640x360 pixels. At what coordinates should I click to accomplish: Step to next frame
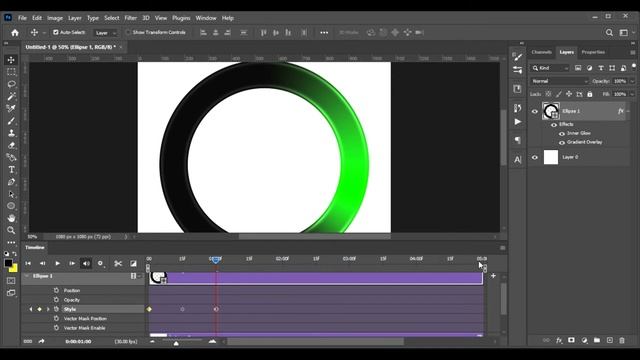tap(72, 264)
